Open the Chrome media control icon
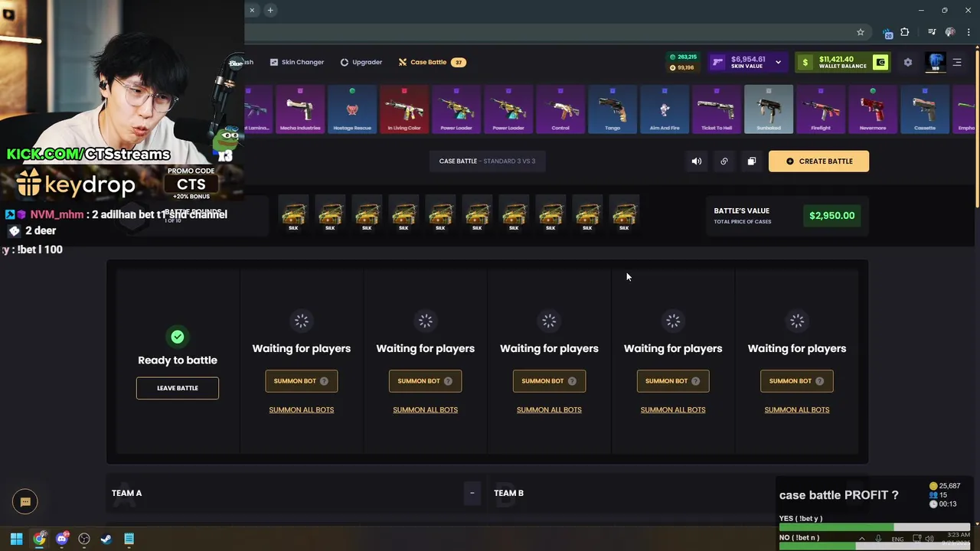Image resolution: width=980 pixels, height=551 pixels. tap(932, 32)
